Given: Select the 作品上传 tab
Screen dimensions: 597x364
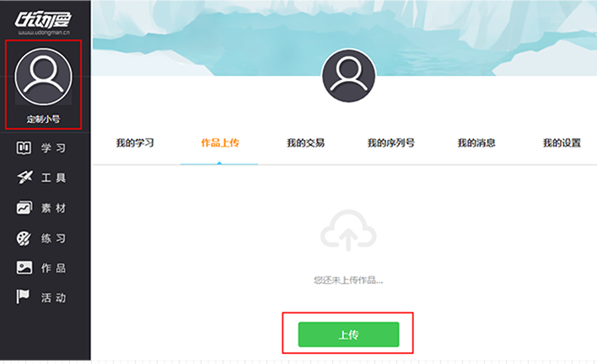Looking at the screenshot, I should [x=220, y=143].
